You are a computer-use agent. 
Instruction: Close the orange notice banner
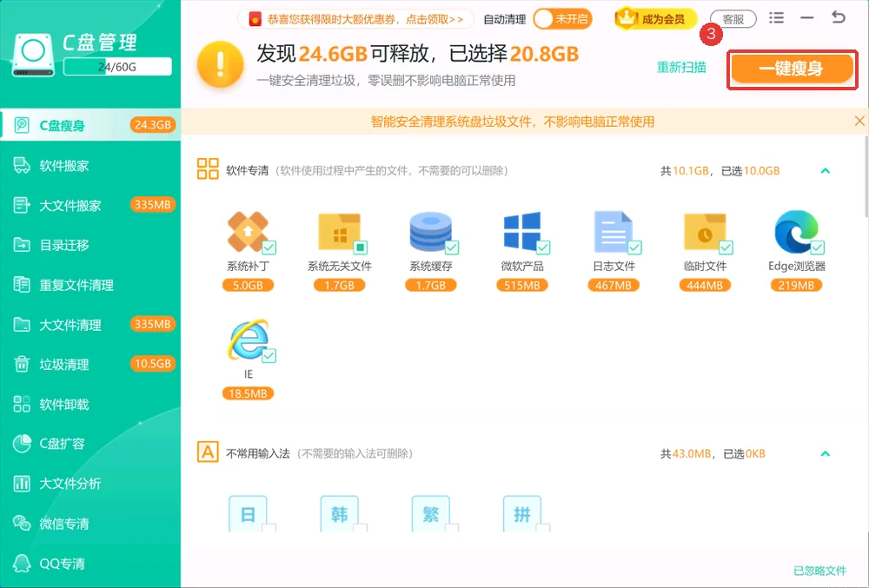coord(859,121)
